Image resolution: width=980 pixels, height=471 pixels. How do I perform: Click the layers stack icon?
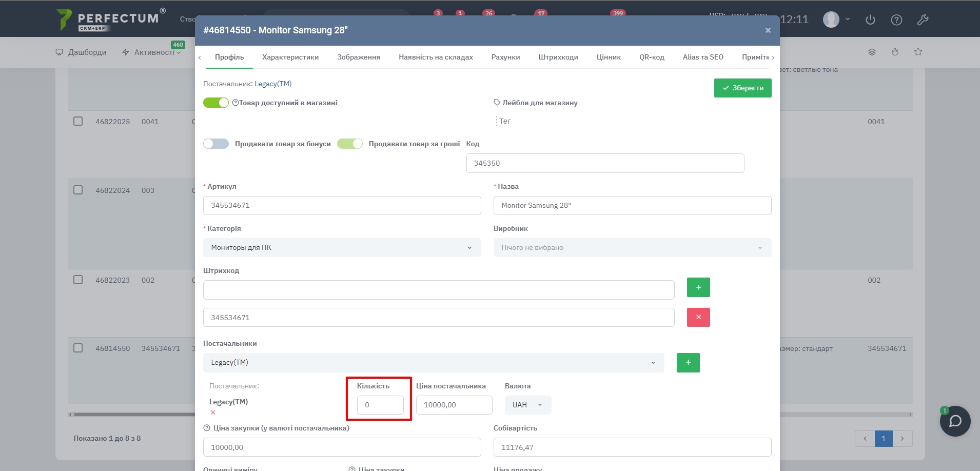[x=872, y=52]
